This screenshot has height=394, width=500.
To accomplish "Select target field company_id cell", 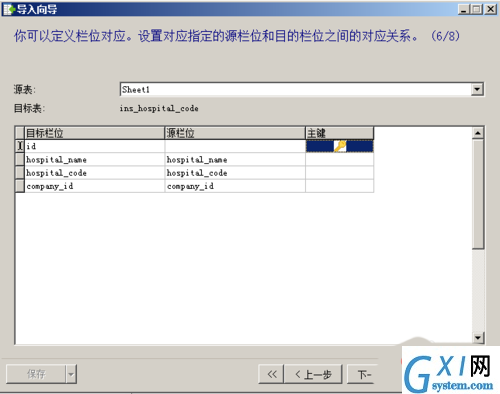I will coord(95,186).
